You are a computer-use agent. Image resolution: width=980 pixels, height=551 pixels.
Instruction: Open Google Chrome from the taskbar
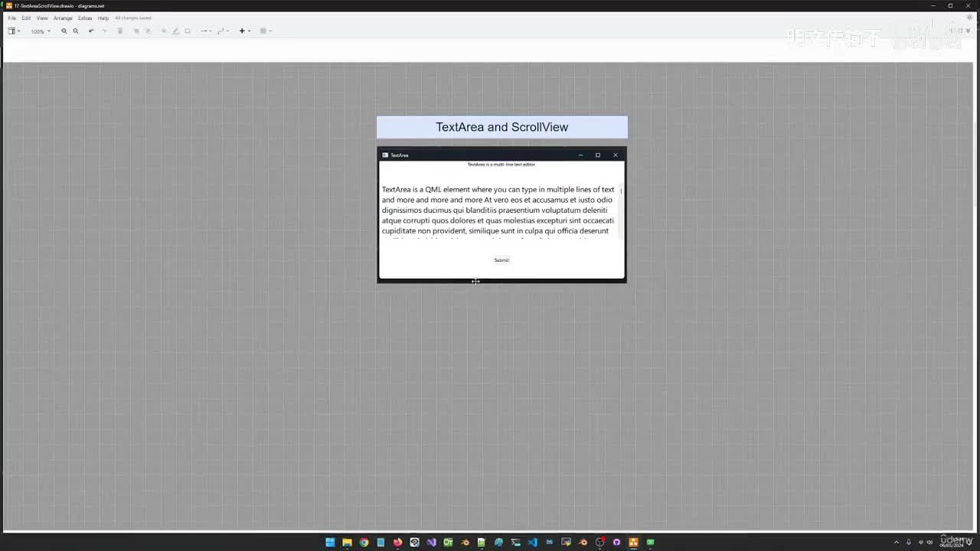point(364,543)
